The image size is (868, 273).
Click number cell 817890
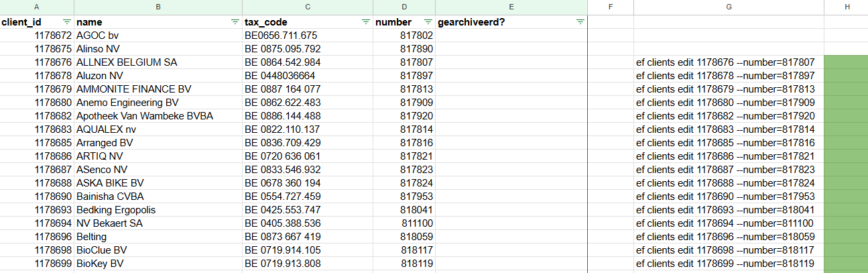click(404, 49)
